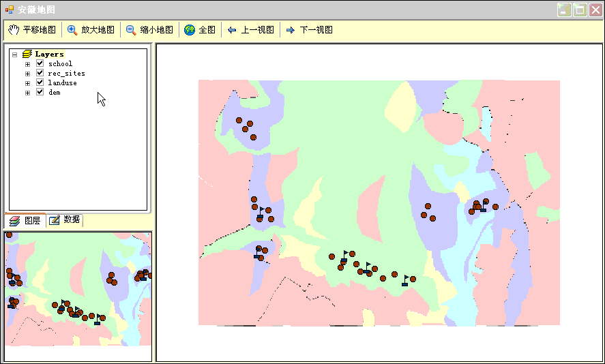The width and height of the screenshot is (605, 364).
Task: Select the Layers root label
Action: [49, 54]
